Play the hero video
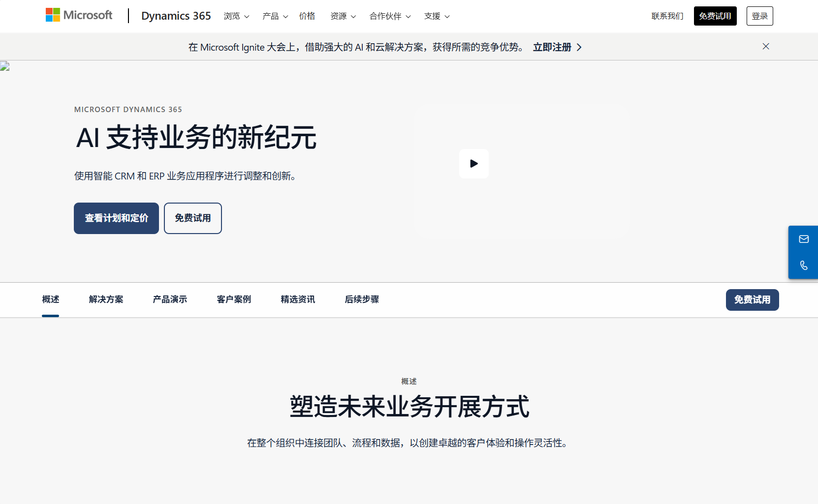Image resolution: width=818 pixels, height=504 pixels. click(x=473, y=164)
